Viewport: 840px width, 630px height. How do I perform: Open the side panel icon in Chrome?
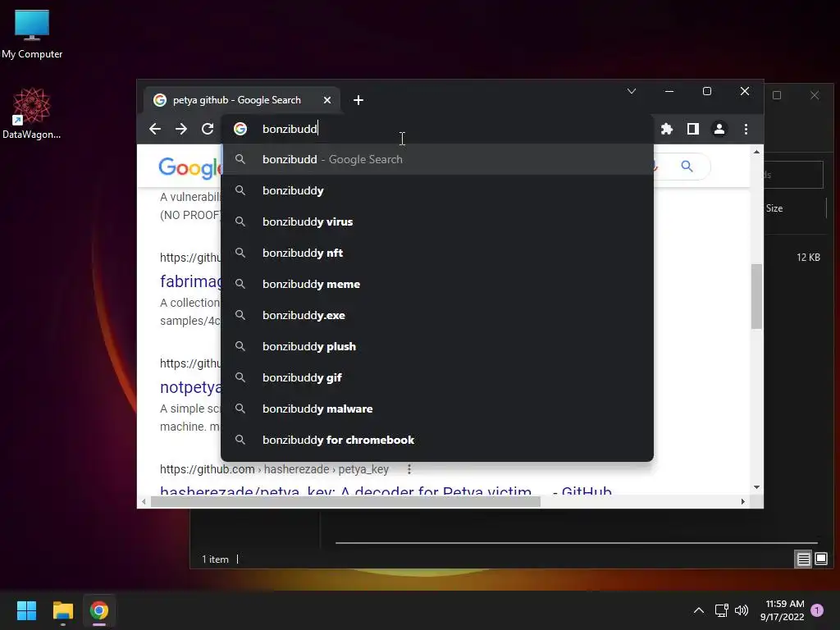(692, 129)
